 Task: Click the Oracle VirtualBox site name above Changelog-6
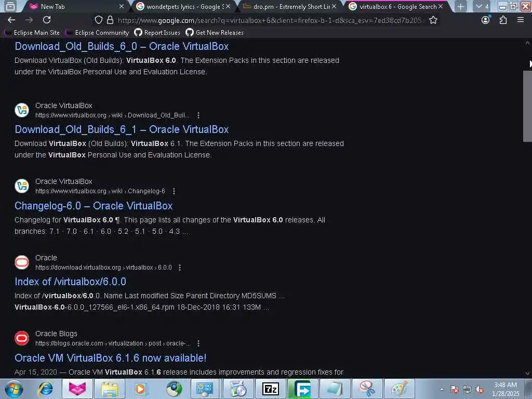(64, 181)
